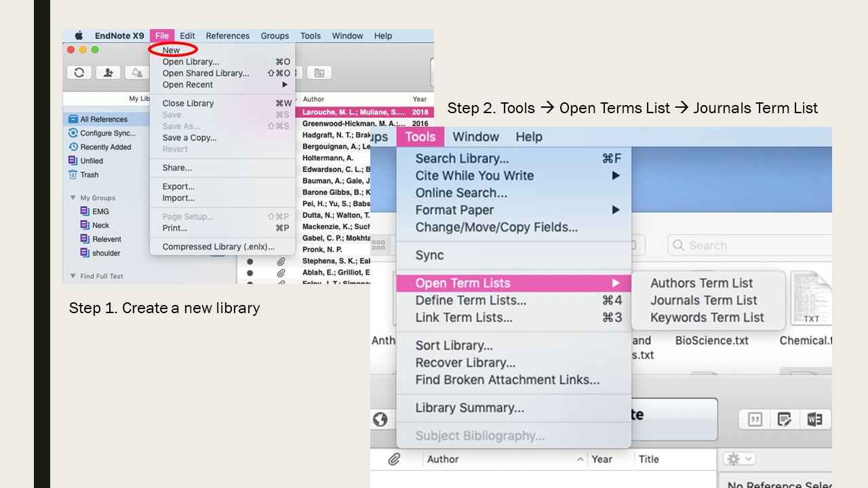
Task: Click the Microsoft Word icon button
Action: coord(814,420)
